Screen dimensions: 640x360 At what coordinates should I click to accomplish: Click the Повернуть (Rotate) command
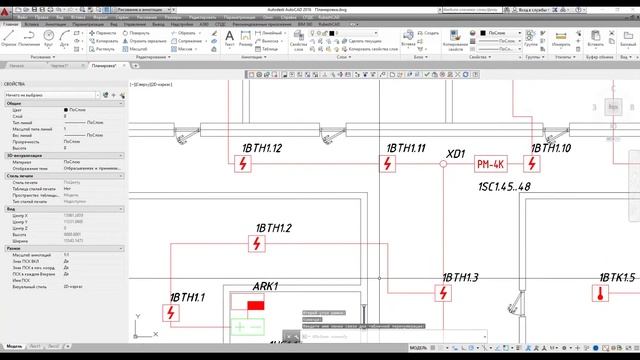click(136, 33)
